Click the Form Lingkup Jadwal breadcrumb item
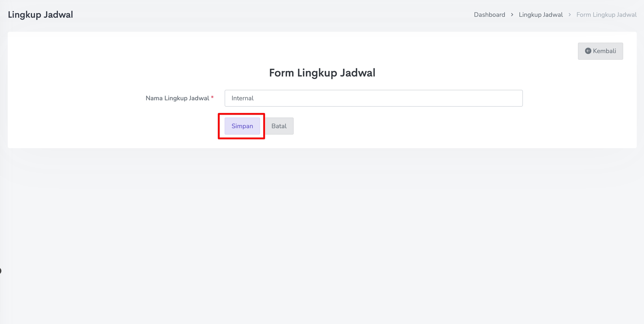 [x=607, y=15]
